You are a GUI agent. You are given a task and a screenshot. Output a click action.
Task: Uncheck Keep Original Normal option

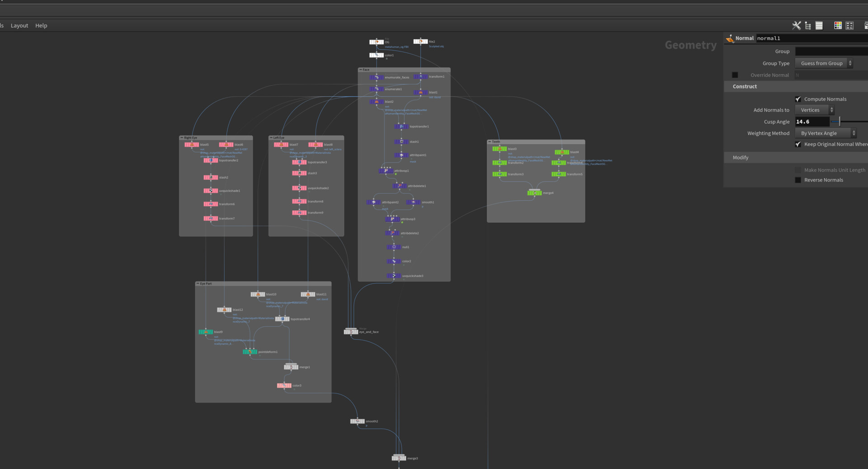798,144
